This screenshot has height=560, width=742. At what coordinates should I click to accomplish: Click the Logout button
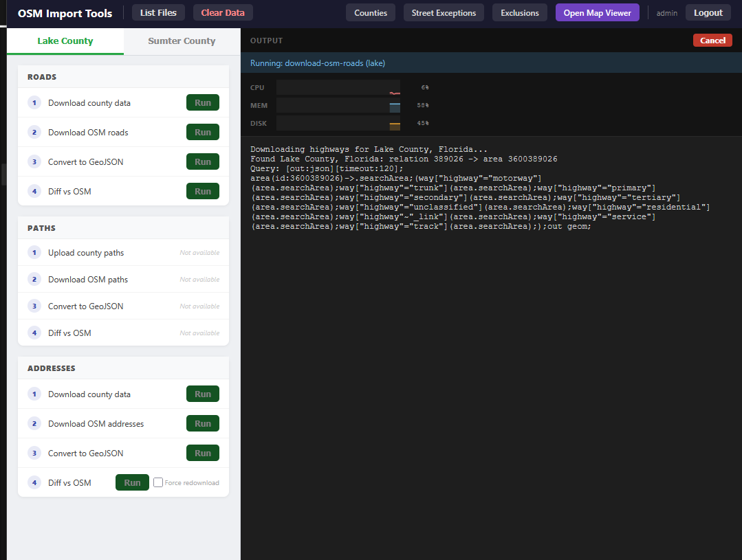pos(708,13)
